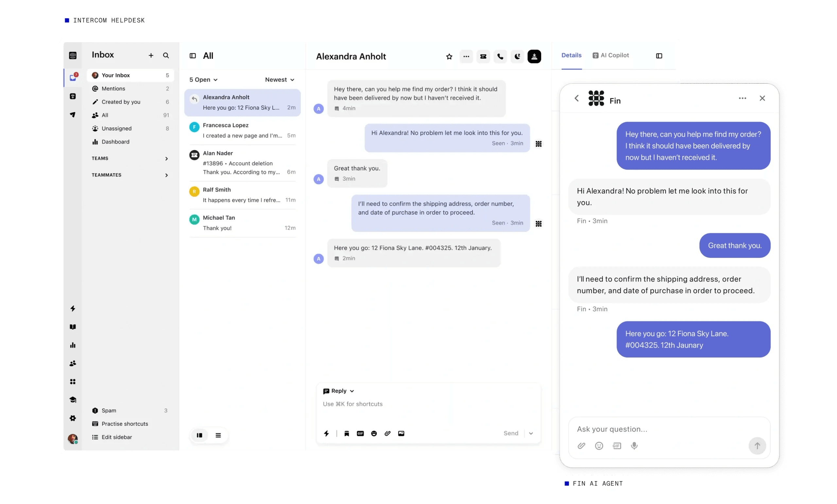Insert an image in the reply composer

point(401,433)
